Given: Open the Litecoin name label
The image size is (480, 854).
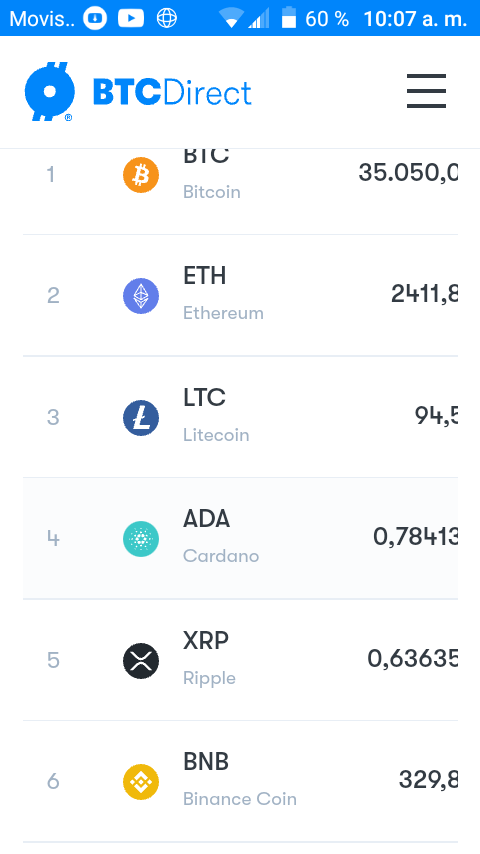Looking at the screenshot, I should point(216,435).
